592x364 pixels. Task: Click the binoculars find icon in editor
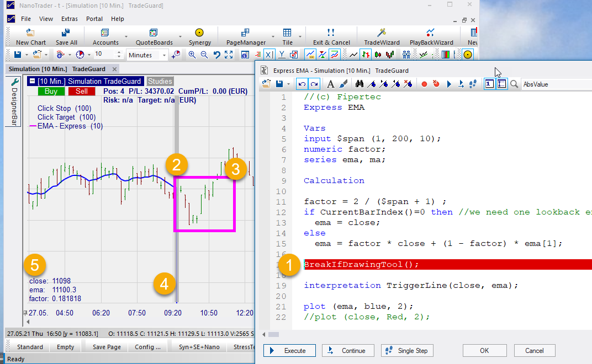tap(359, 84)
